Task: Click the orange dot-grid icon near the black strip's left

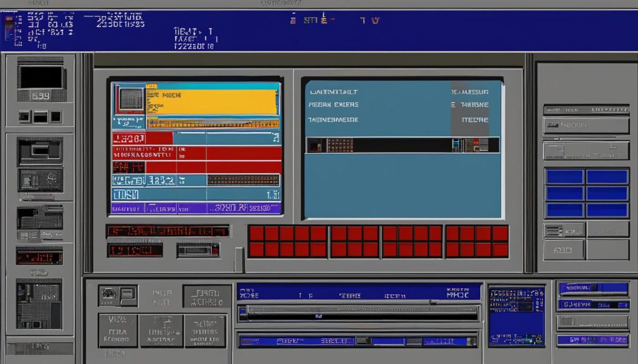Action: tap(340, 145)
